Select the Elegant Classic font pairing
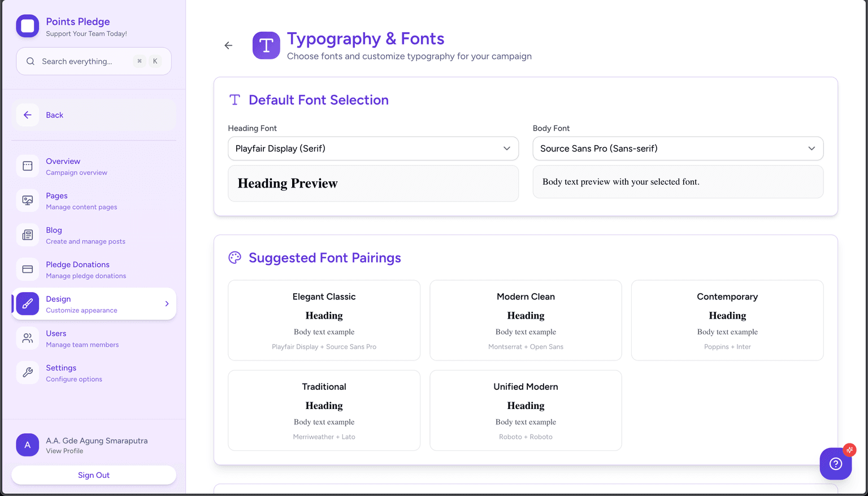868x496 pixels. 324,320
